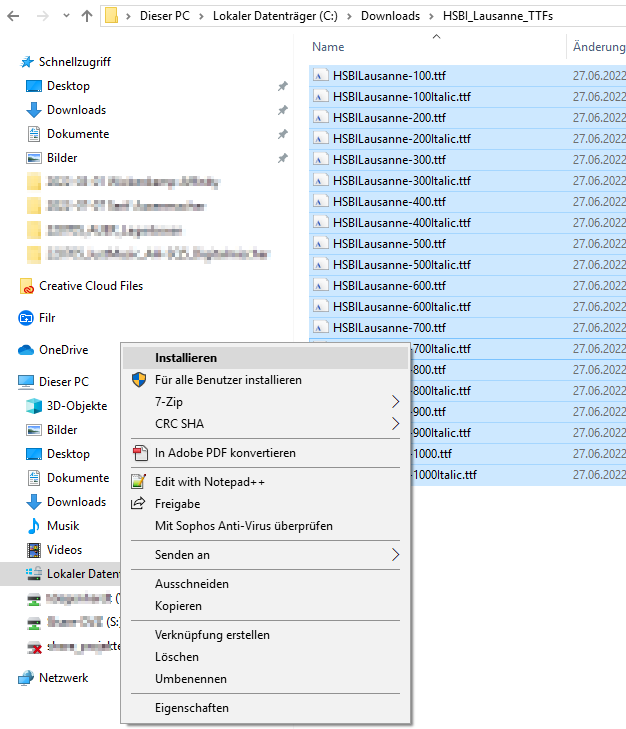The width and height of the screenshot is (626, 729).
Task: Click the 3D-Objekte folder icon
Action: pos(35,406)
